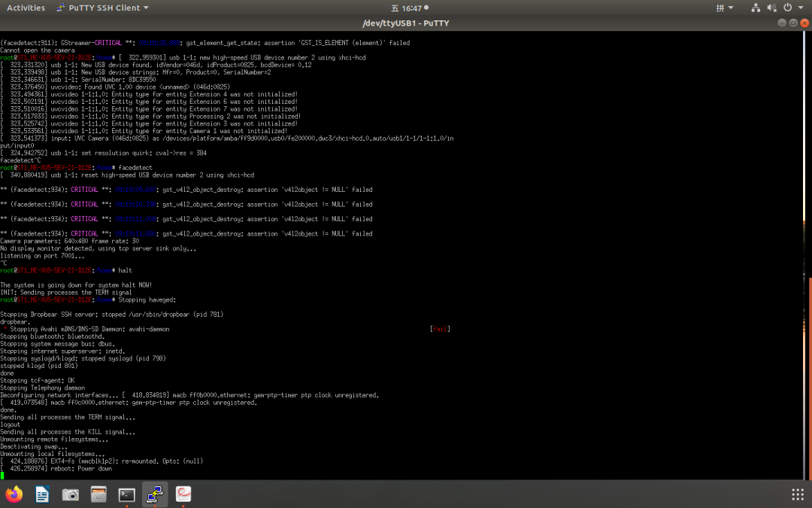Click 'uvcvideo: Found UVC 1.00 device' line
This screenshot has height=508, width=812.
coord(115,87)
